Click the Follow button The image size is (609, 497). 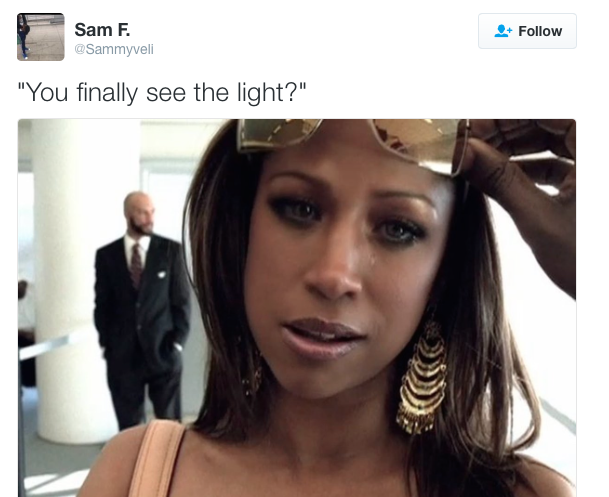[x=527, y=31]
